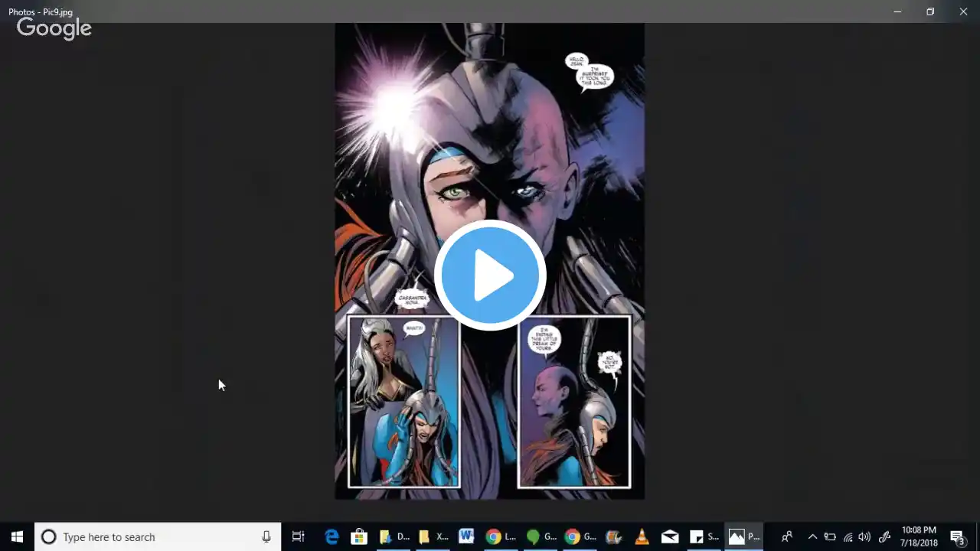
Task: Check the battery status icon
Action: 830,537
